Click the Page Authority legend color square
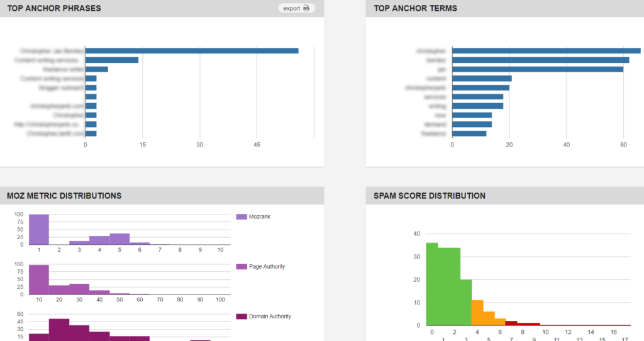The width and height of the screenshot is (644, 341). pos(241,266)
